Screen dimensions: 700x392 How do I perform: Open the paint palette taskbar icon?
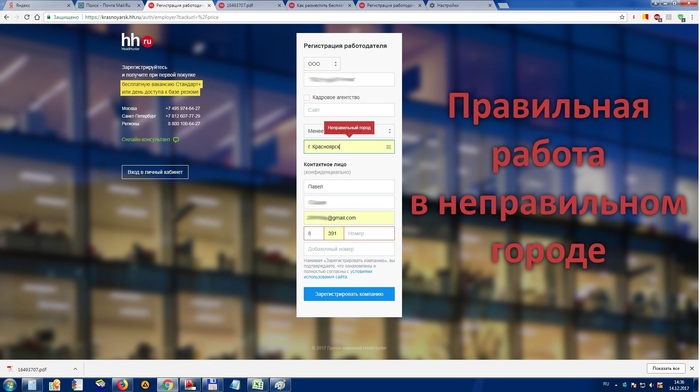[280, 384]
